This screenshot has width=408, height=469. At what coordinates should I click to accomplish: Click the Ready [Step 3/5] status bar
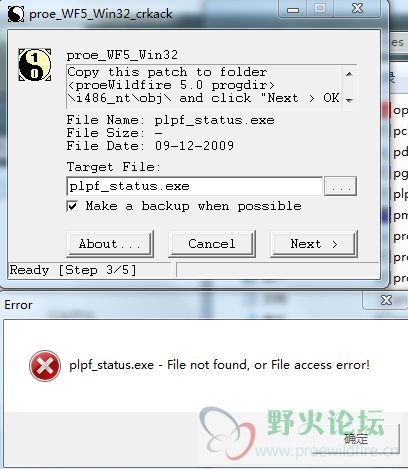click(89, 270)
